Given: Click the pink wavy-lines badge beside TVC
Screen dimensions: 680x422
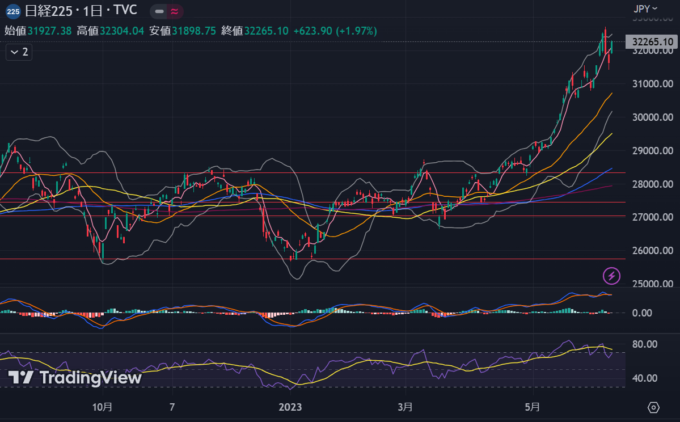Looking at the screenshot, I should coord(176,10).
